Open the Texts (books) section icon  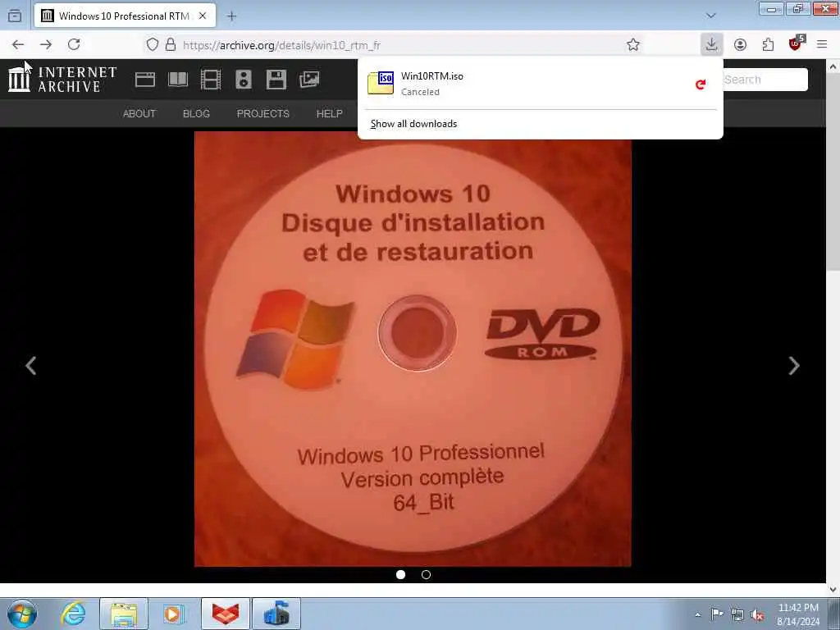[x=178, y=80]
